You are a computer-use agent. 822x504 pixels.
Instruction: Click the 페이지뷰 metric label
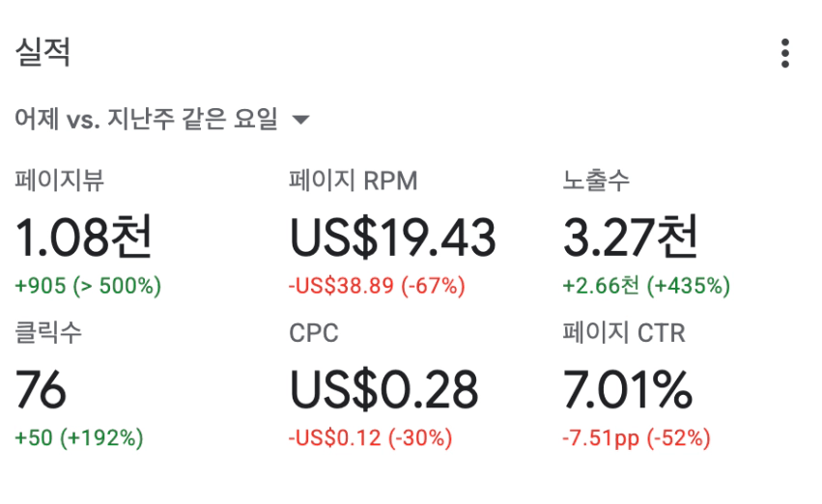[x=59, y=181]
